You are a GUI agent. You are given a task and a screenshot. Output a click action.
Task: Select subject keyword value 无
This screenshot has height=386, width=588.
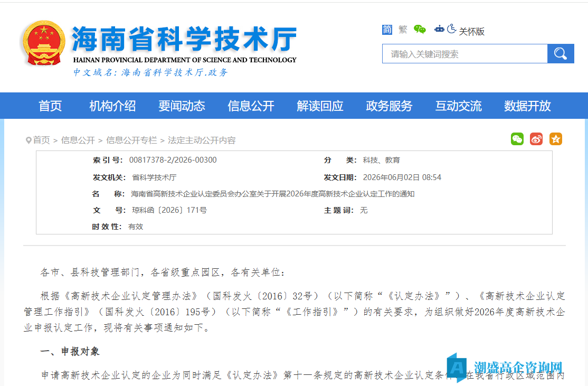pos(364,210)
